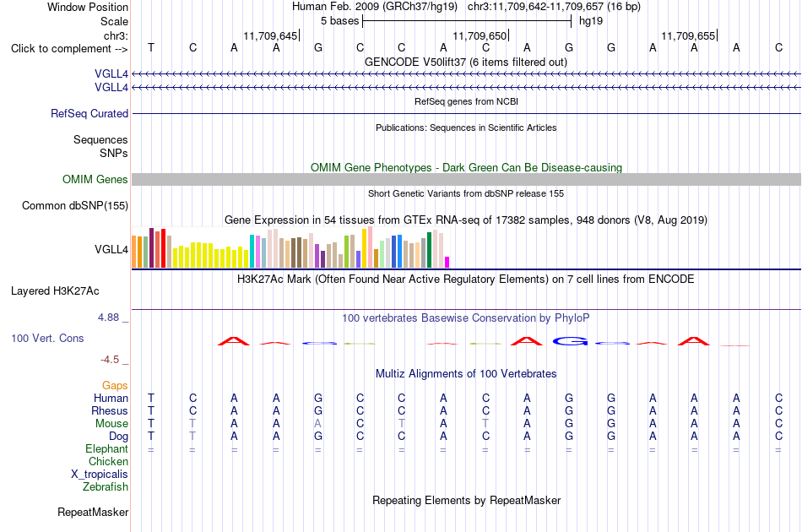Screen dimensions: 802x532
Task: Click the Sequences track label
Action: (100, 139)
